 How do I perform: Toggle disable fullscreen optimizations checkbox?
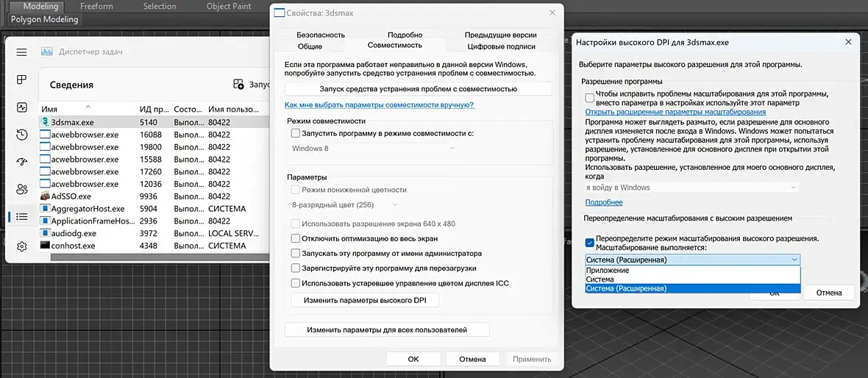pyautogui.click(x=296, y=238)
